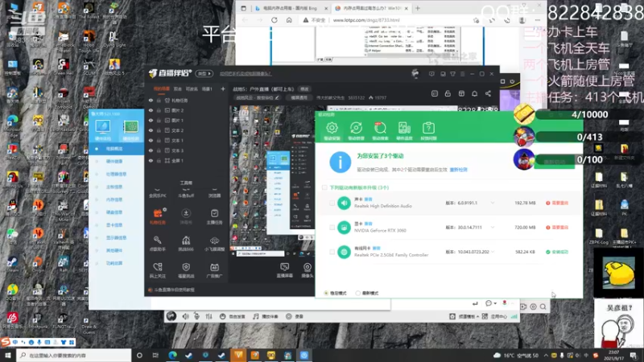Screen dimensions: 644x362
Task: Hide the 全屏 1 source layer
Action: coord(151,161)
